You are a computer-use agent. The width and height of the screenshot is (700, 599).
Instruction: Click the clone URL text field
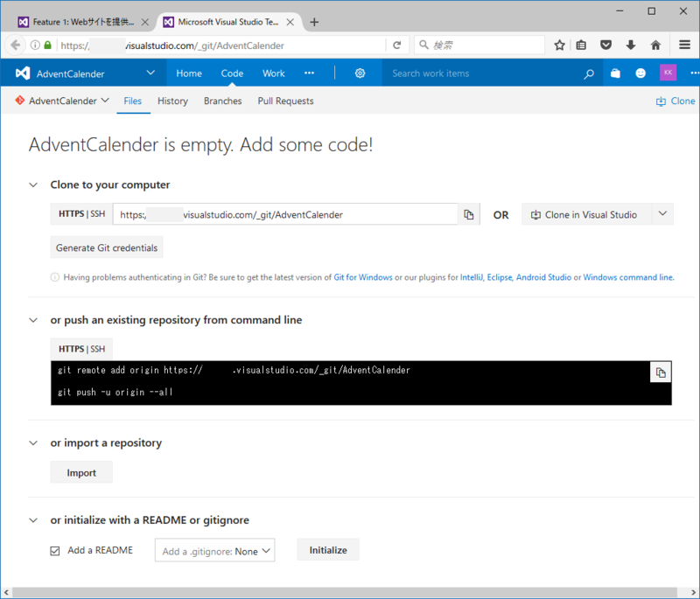[x=285, y=214]
